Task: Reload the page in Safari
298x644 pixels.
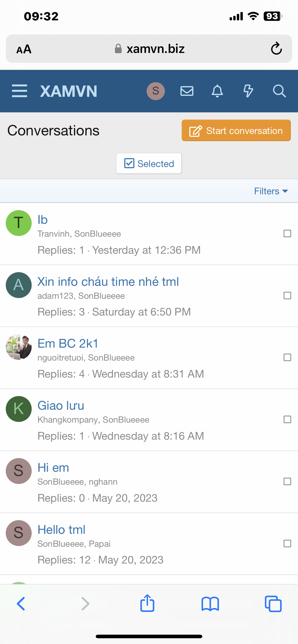Action: [x=276, y=48]
